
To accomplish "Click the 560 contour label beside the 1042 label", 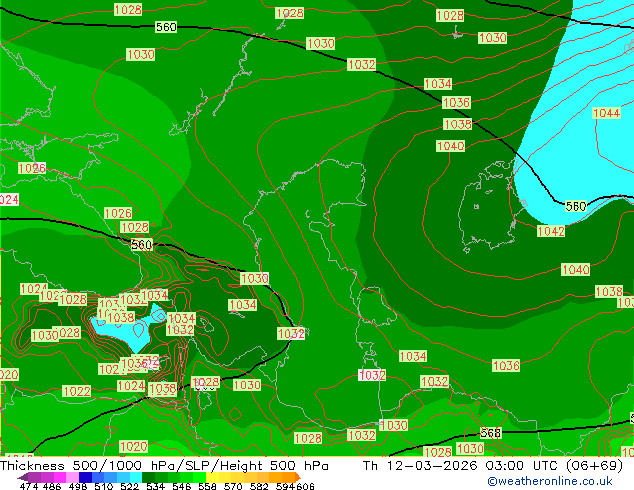I will coord(576,207).
